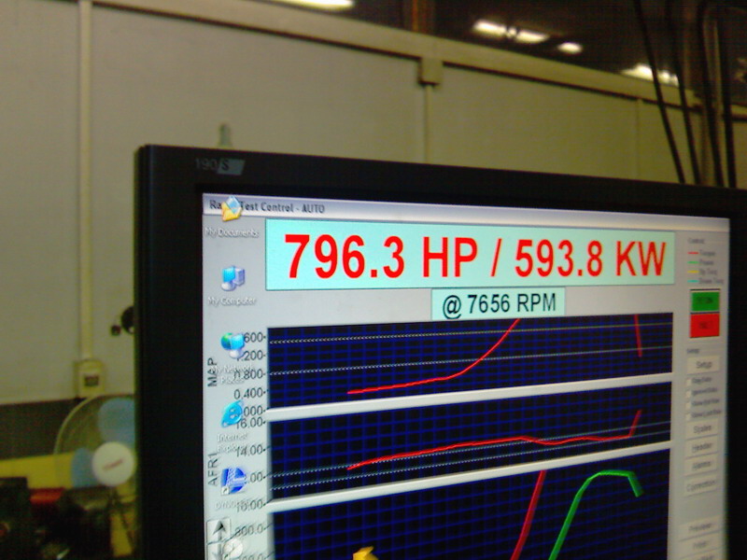Image resolution: width=747 pixels, height=560 pixels.
Task: Open the My Network Places icon
Action: [x=233, y=346]
